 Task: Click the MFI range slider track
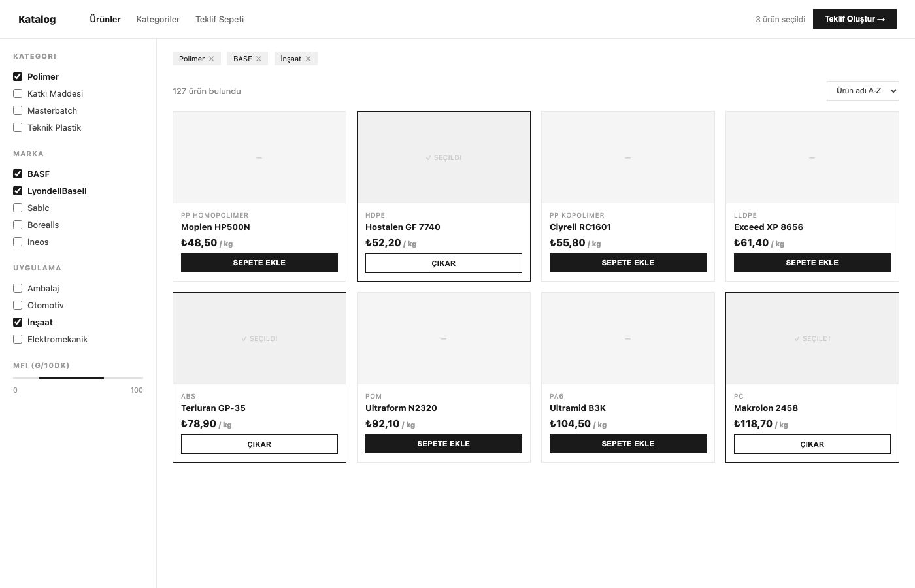click(78, 378)
